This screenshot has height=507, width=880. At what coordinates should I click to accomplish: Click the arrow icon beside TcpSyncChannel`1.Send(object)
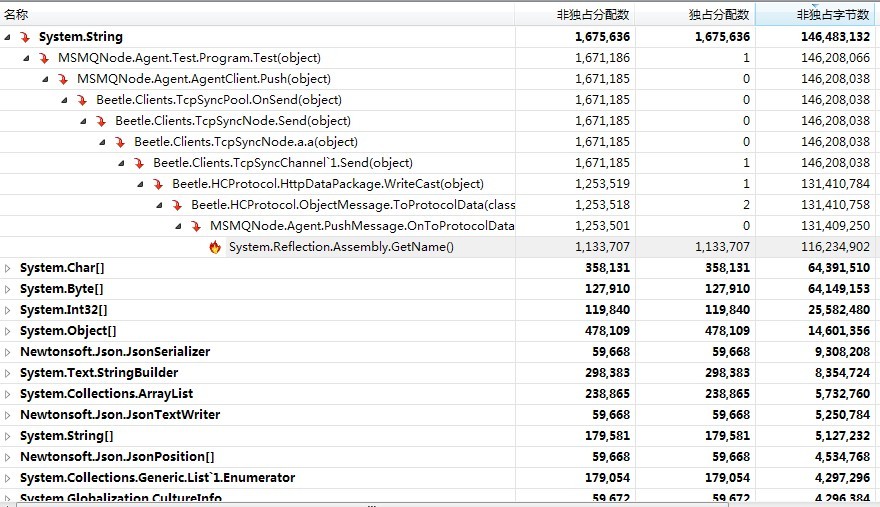[x=140, y=163]
